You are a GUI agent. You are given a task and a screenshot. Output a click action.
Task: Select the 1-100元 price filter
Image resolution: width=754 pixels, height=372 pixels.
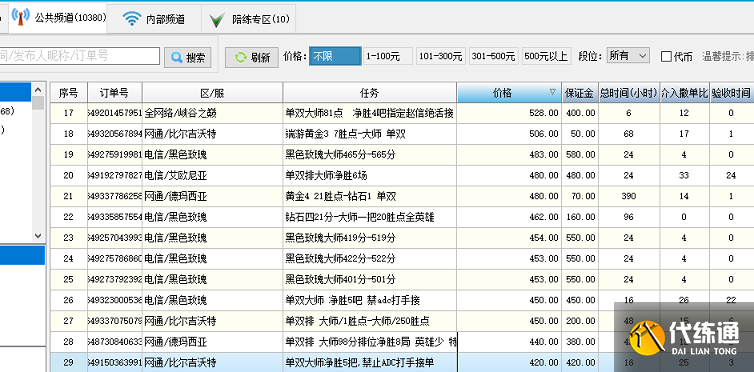[388, 56]
